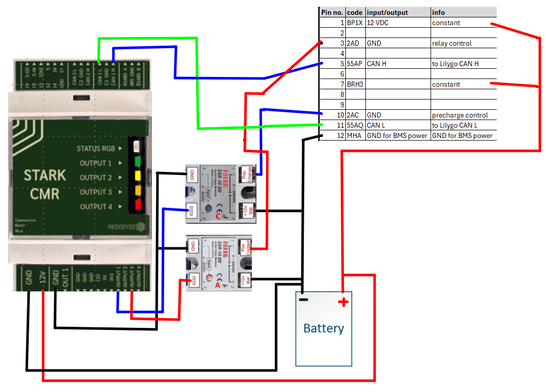Click the "OUTPUT 1" label on the module
546x392 pixels.
pos(95,163)
